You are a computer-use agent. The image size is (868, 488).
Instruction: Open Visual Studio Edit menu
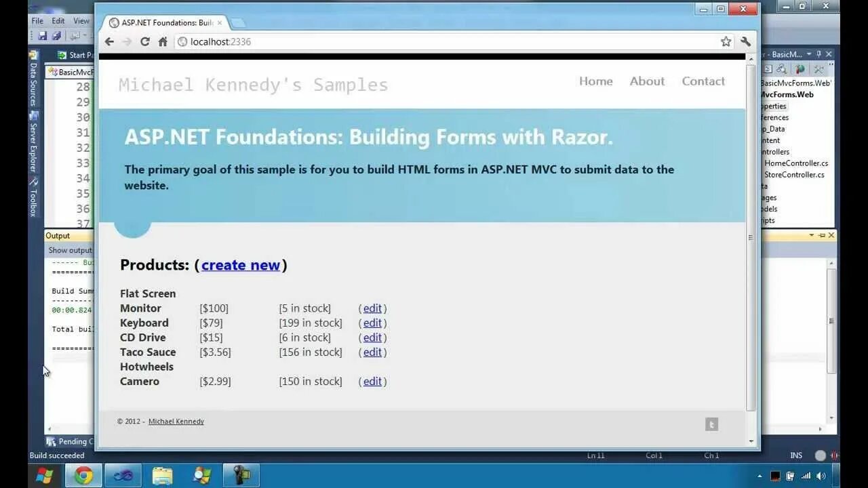(x=58, y=21)
